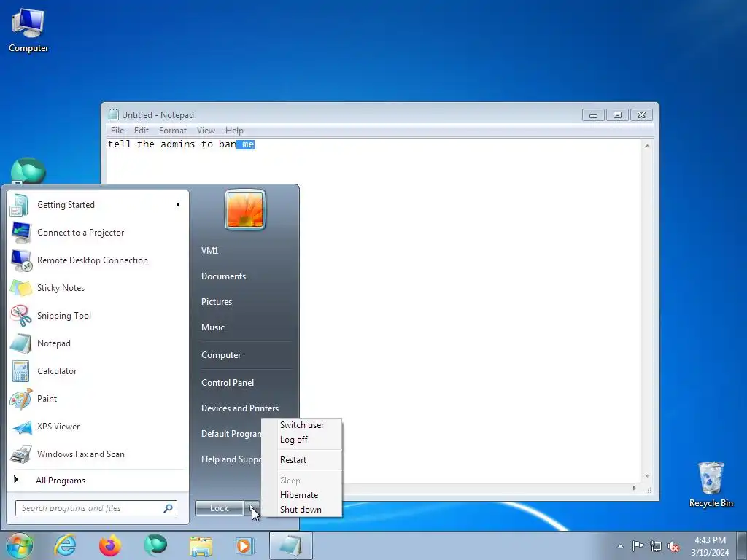Open Windows Explorer folder in taskbar
747x560 pixels.
[201, 546]
